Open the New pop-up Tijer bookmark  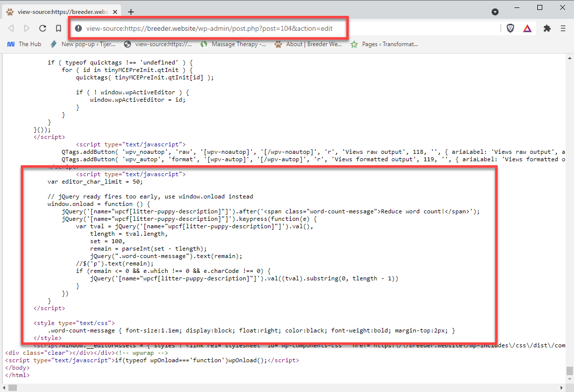83,44
